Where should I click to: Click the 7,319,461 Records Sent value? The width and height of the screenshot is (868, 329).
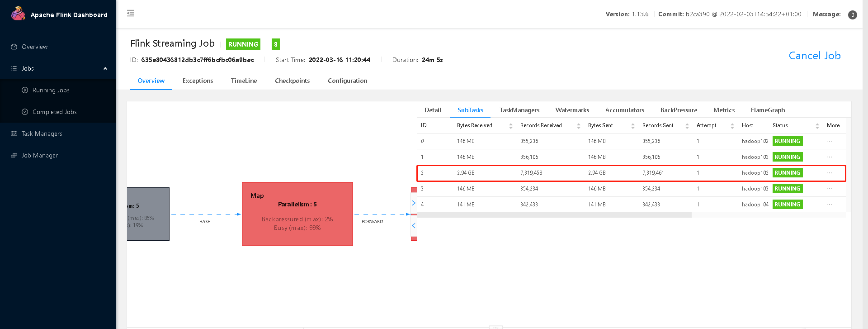click(x=653, y=173)
